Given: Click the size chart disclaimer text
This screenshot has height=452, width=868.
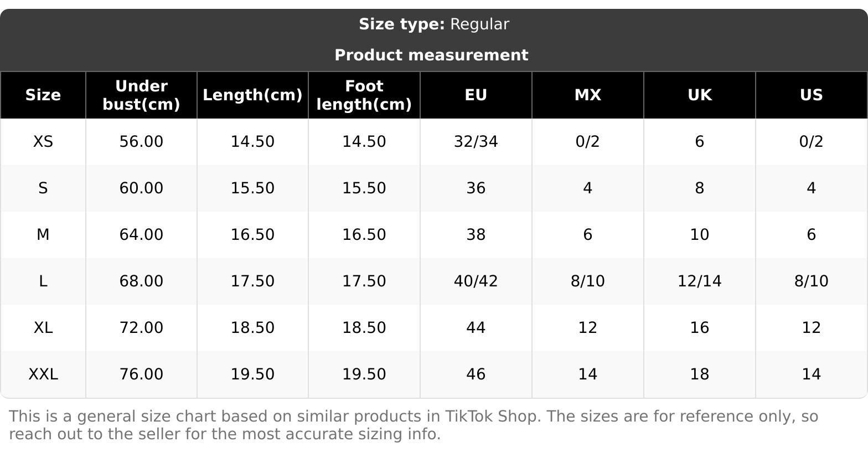Looking at the screenshot, I should [x=413, y=425].
